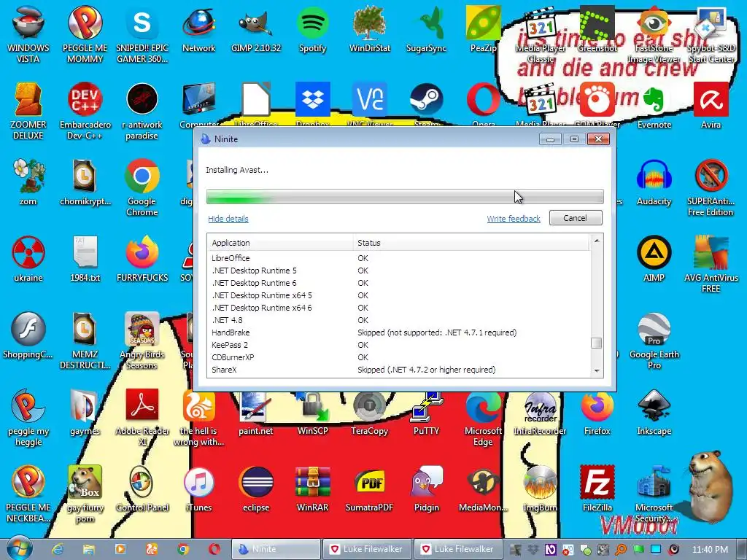Screen dimensions: 747x560
Task: Open the Embarcadero Dev-C++ desktop icon
Action: pyautogui.click(x=85, y=111)
